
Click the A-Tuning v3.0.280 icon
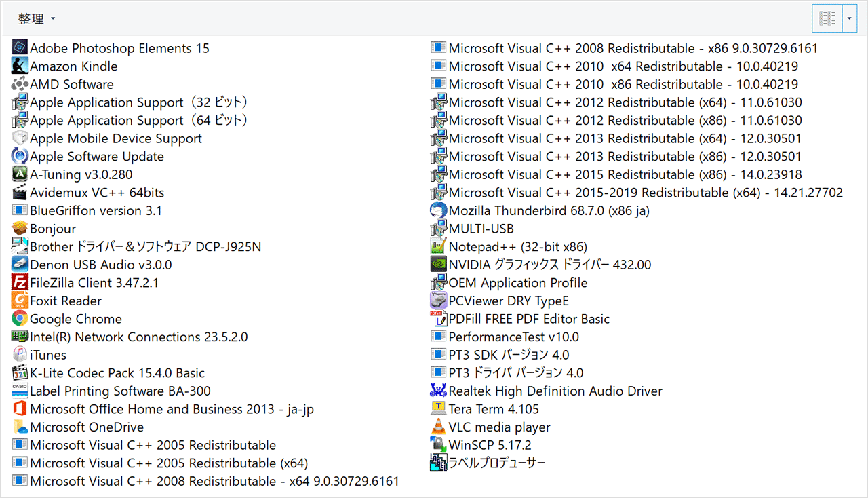click(20, 174)
